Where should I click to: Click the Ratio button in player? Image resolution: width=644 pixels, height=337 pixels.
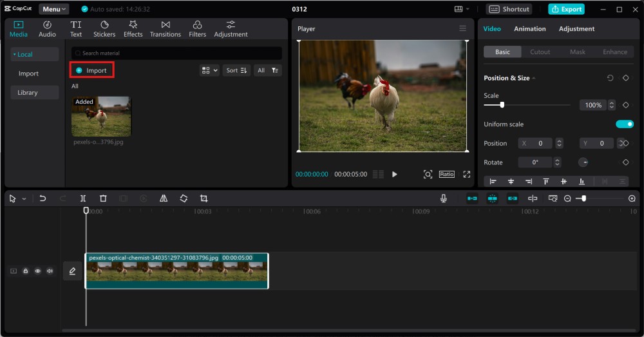[446, 174]
